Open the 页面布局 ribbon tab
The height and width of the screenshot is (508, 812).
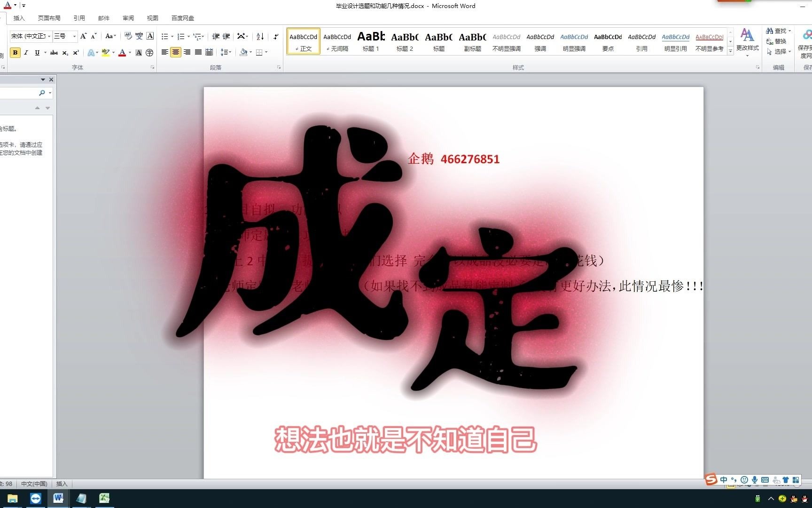(x=49, y=18)
